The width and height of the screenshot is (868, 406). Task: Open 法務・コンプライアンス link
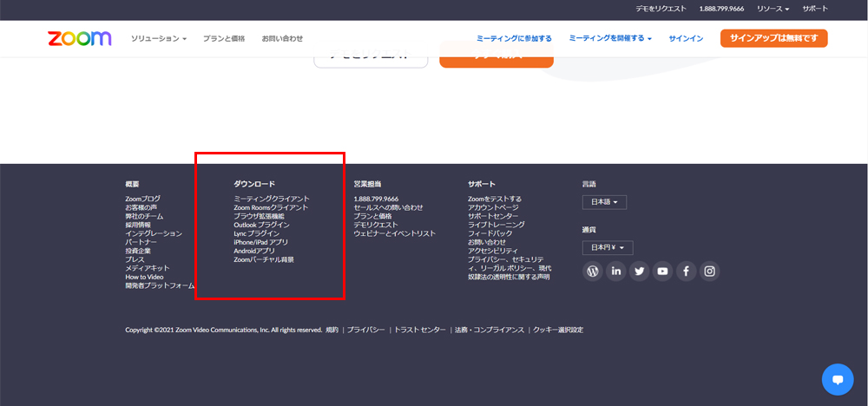(x=490, y=330)
